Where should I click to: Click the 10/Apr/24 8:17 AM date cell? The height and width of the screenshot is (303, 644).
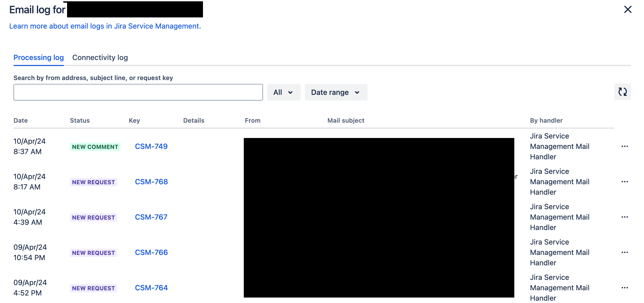[29, 182]
